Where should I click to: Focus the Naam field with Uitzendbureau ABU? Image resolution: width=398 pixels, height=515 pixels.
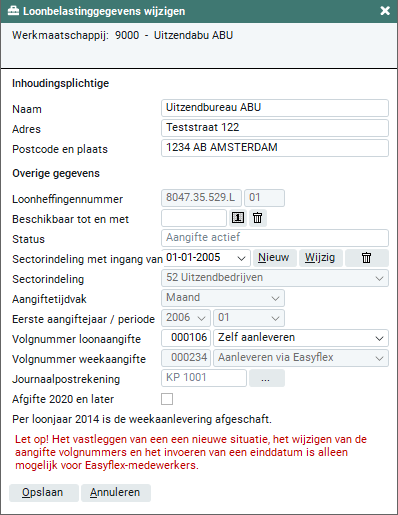pos(275,108)
